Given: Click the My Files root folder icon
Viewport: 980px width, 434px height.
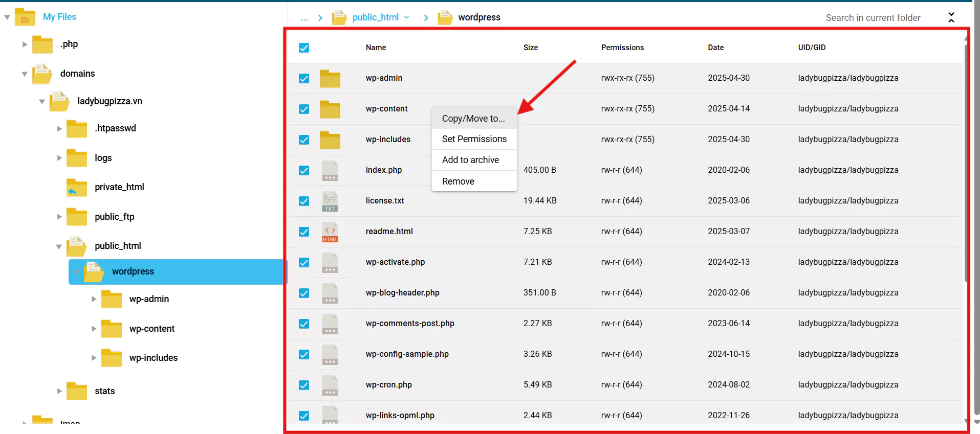Looking at the screenshot, I should click(x=25, y=17).
